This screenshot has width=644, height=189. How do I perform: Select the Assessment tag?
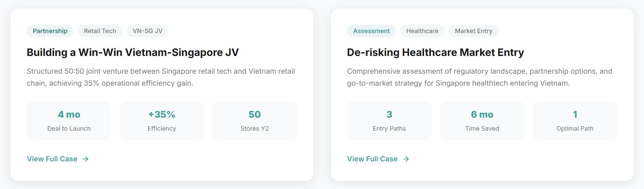(371, 31)
